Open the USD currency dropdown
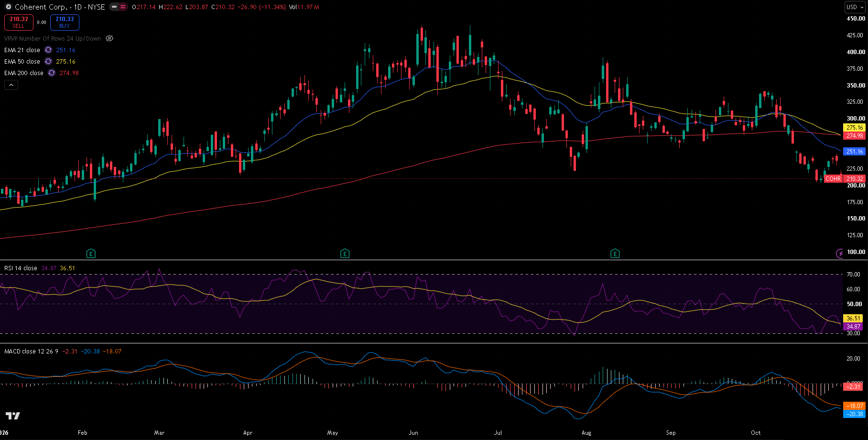 pyautogui.click(x=855, y=7)
